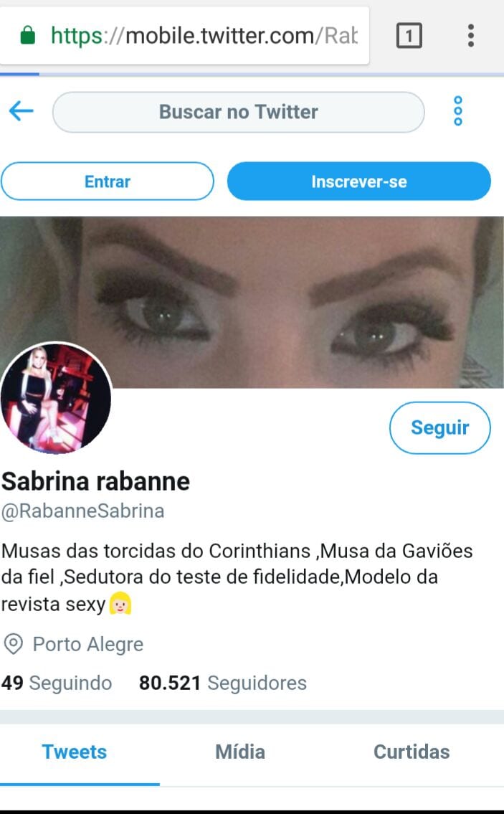Open the browser tab switcher icon
The image size is (504, 814).
pyautogui.click(x=409, y=35)
